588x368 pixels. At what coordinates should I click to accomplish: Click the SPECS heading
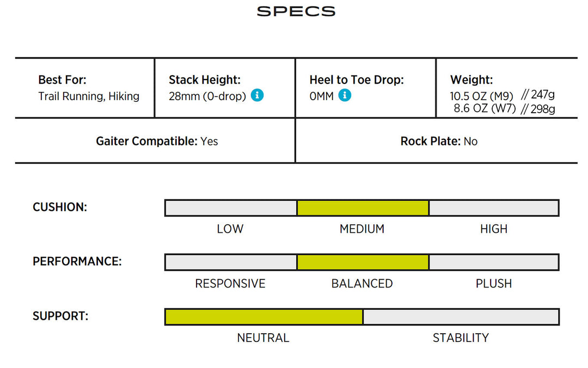(296, 11)
